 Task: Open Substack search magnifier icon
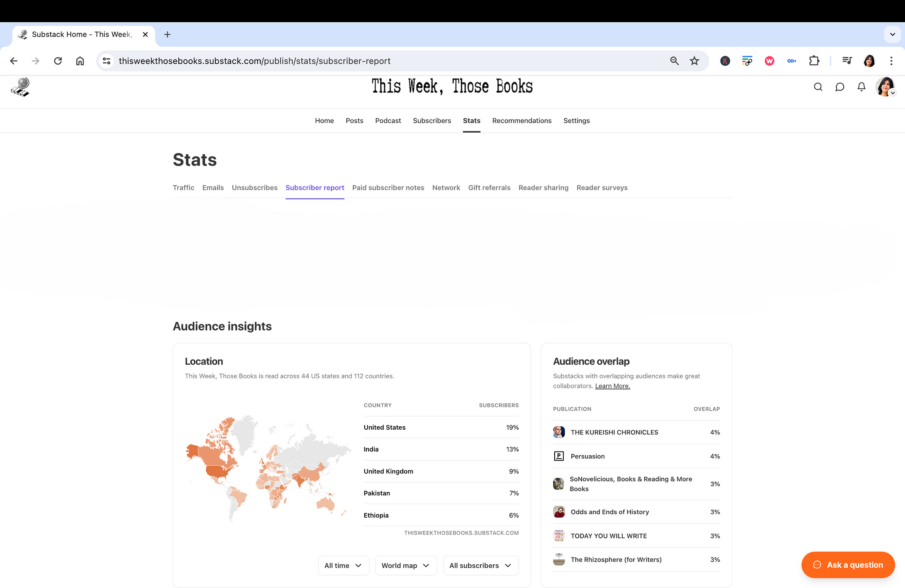(x=818, y=87)
